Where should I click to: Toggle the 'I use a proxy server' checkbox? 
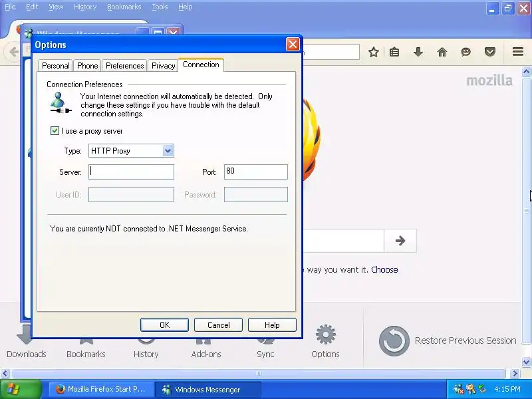click(55, 130)
